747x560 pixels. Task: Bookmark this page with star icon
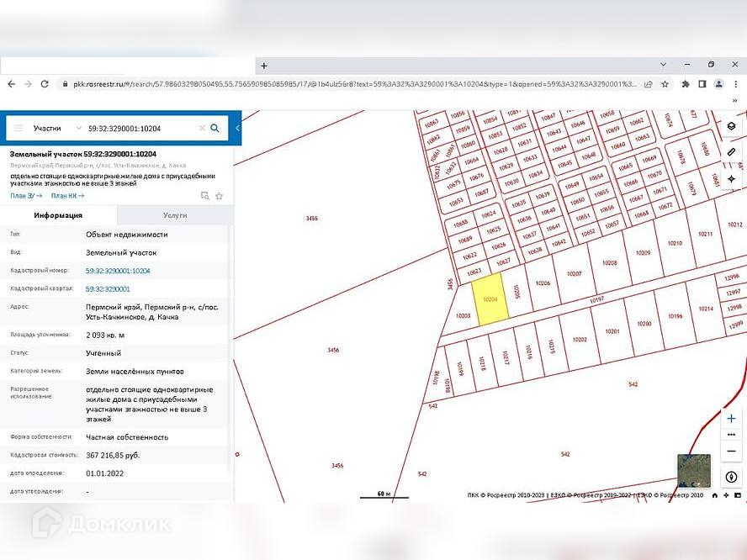665,84
